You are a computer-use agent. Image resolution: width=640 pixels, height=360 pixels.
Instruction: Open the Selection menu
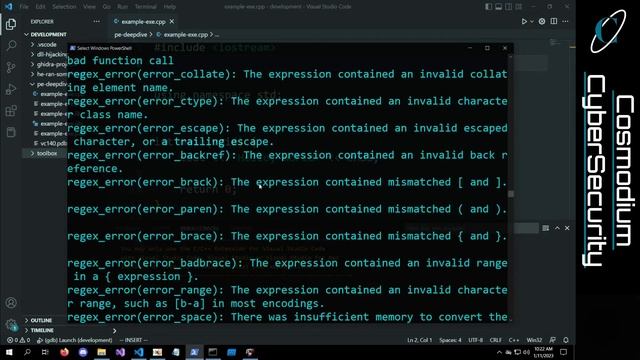(64, 7)
